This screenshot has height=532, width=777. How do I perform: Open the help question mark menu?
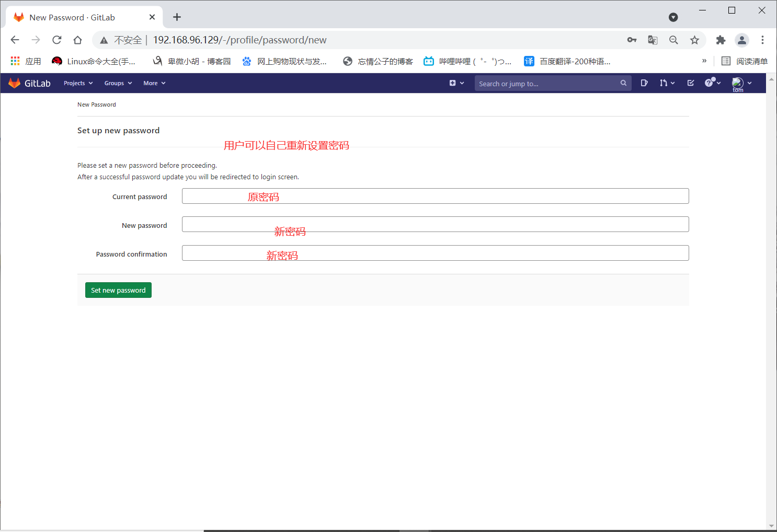tap(712, 83)
